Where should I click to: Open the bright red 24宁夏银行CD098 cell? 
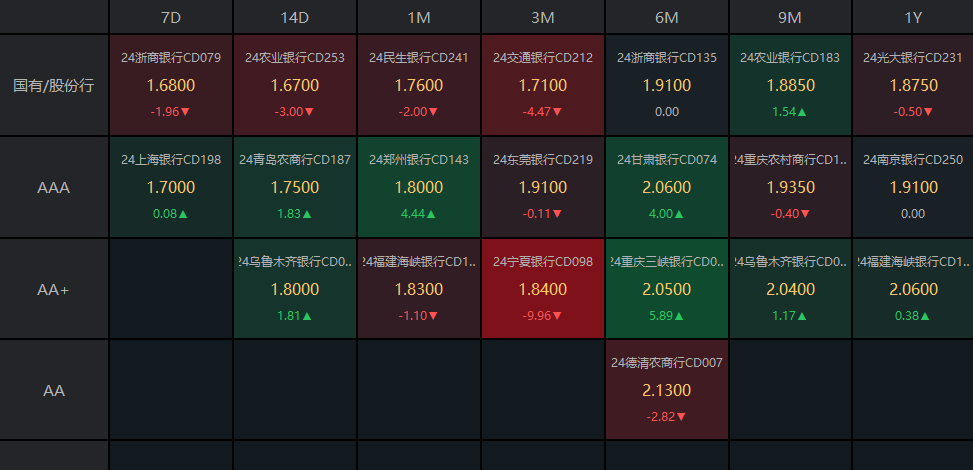click(x=543, y=289)
